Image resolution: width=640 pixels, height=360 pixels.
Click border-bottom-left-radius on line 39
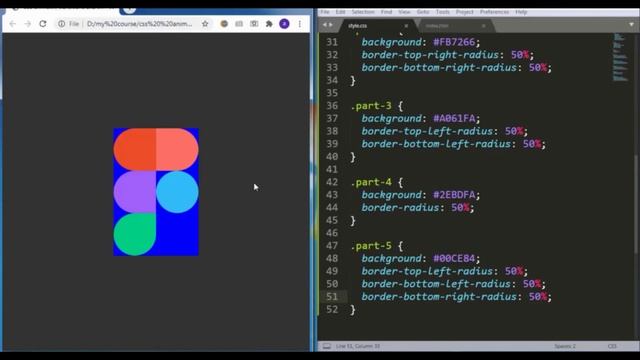[436, 144]
